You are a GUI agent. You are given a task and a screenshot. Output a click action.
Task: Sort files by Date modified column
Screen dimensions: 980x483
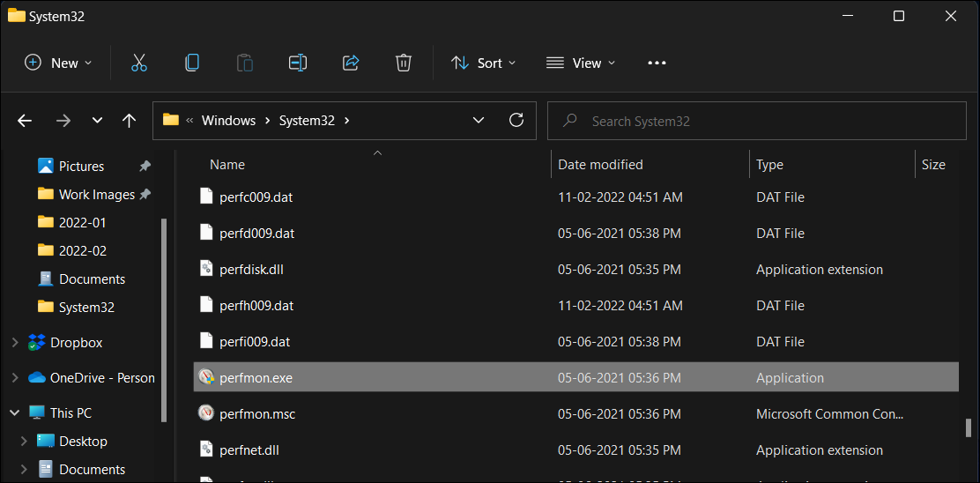(601, 165)
